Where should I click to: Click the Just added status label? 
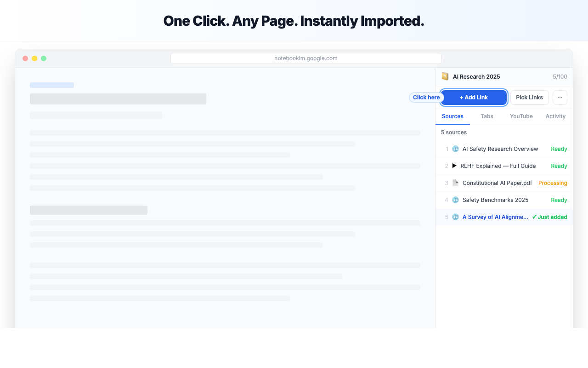pos(549,217)
